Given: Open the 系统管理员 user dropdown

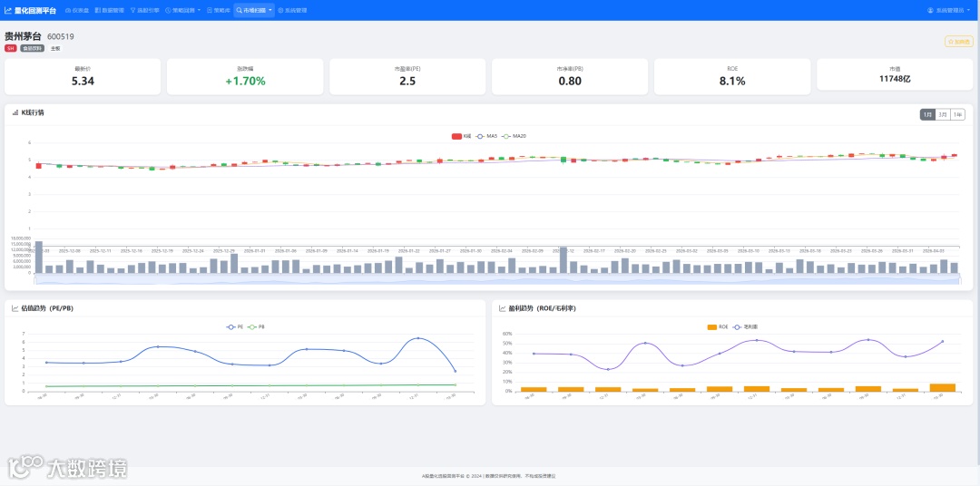Looking at the screenshot, I should coord(949,11).
